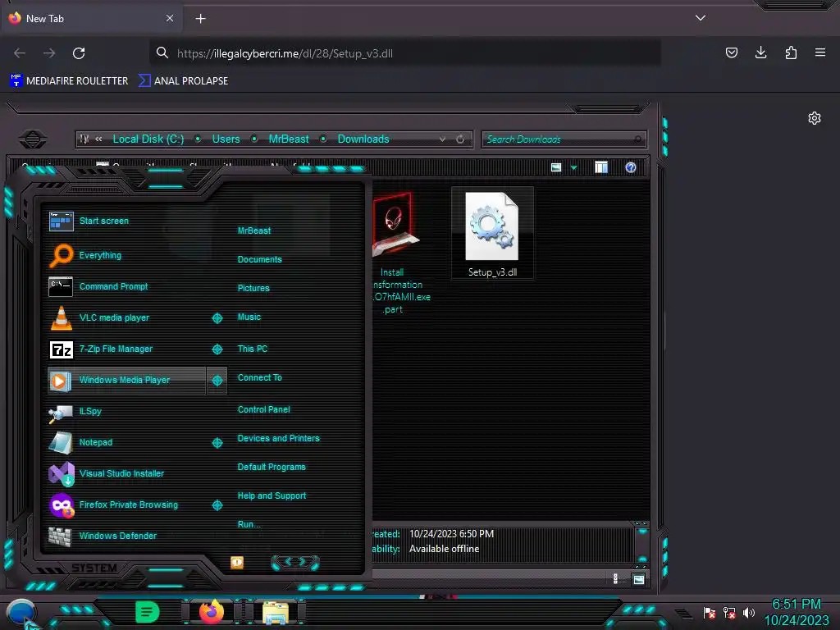Open second bookmark in bookmarks toolbar

183,81
